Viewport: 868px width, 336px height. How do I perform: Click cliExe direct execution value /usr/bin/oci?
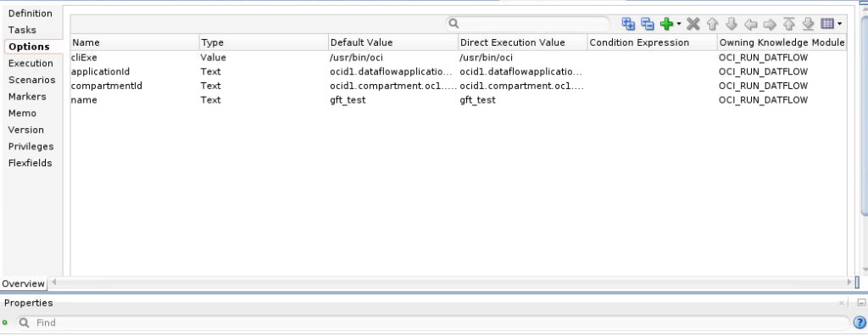click(x=486, y=57)
